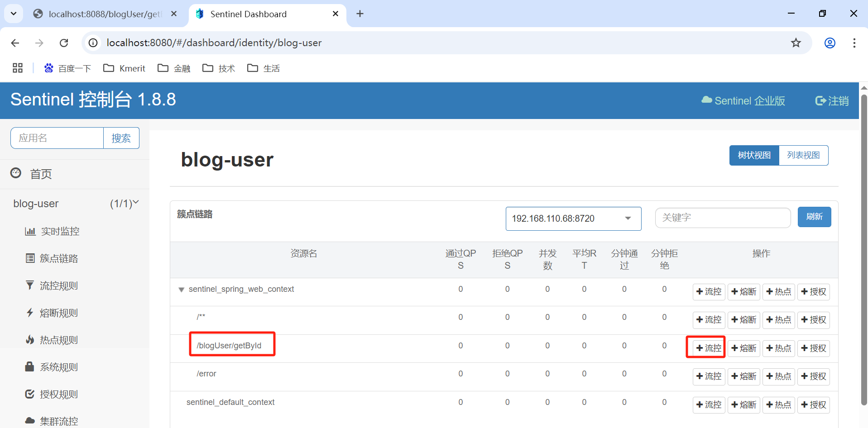Add 授权 rule for sentinel_spring_web_context
Image resolution: width=868 pixels, height=428 pixels.
[x=814, y=292]
